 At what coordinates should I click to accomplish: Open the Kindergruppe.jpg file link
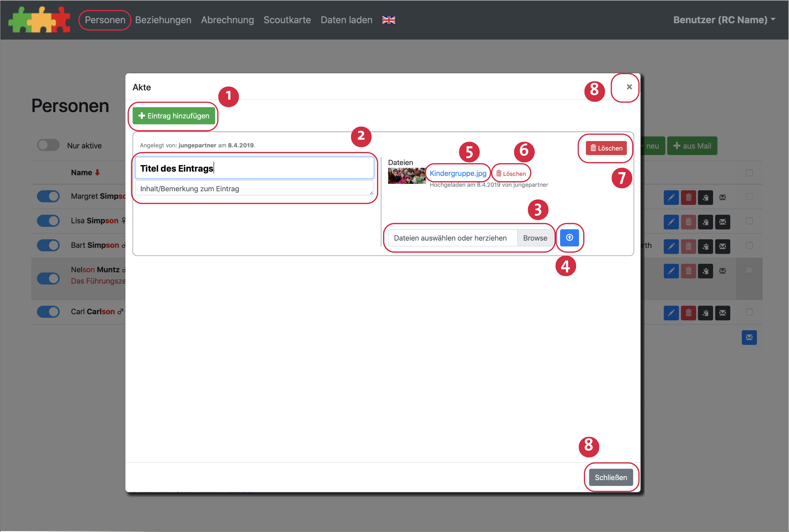[458, 173]
